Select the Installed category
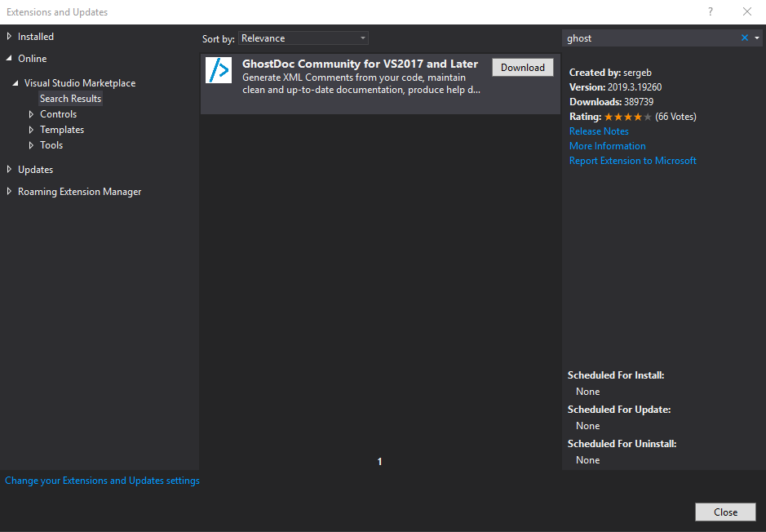The width and height of the screenshot is (766, 532). pyautogui.click(x=35, y=36)
